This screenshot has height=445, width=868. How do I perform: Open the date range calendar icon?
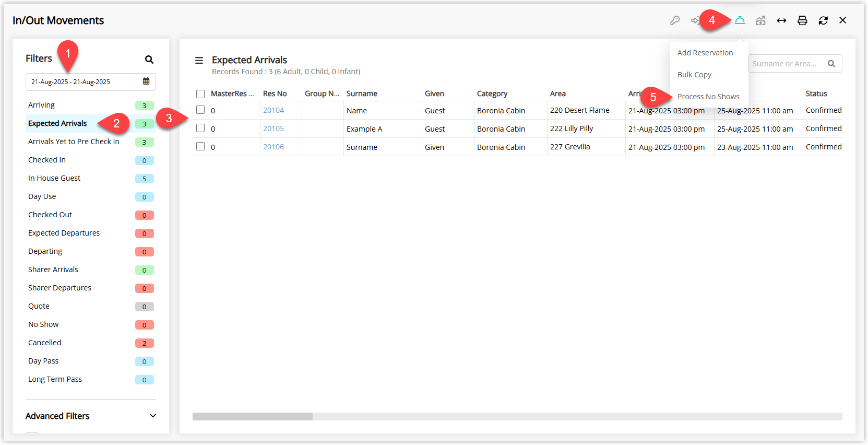(146, 81)
